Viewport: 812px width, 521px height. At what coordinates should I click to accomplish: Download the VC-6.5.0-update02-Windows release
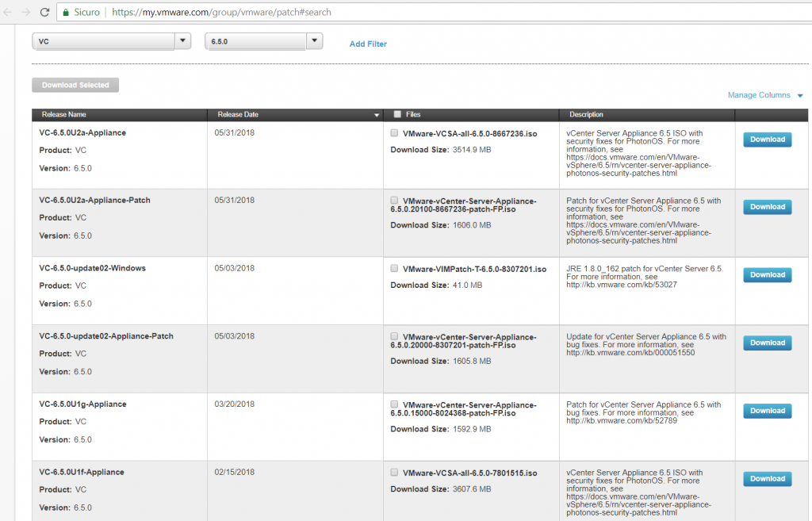[768, 274]
